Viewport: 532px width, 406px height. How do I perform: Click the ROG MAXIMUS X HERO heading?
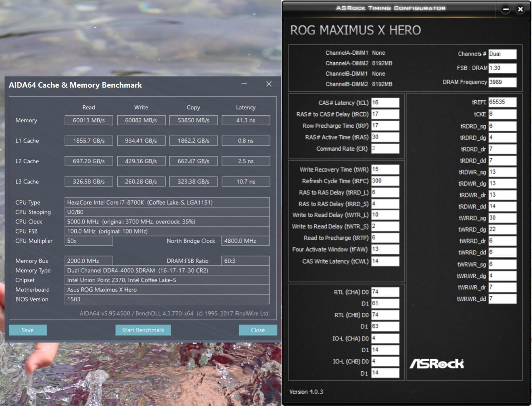(x=356, y=30)
